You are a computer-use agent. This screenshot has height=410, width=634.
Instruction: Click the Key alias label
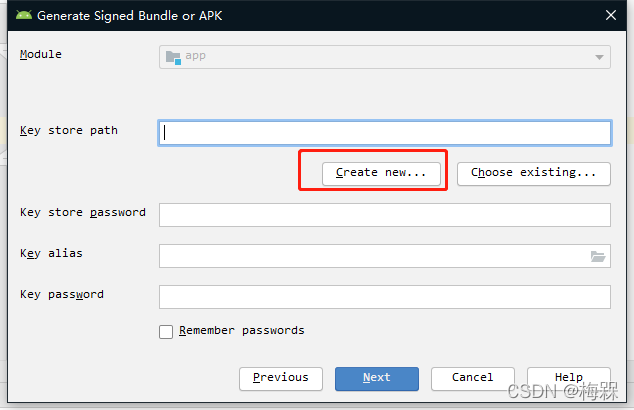(51, 254)
